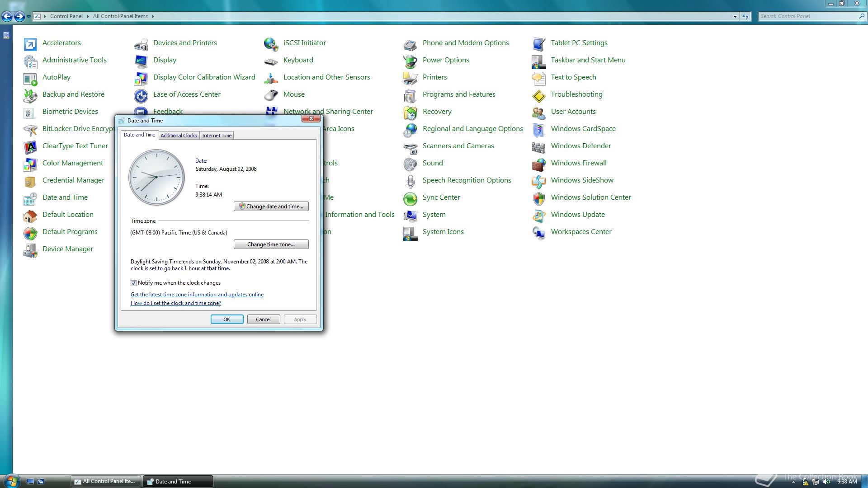Expand the address bar history dropdown

735,16
